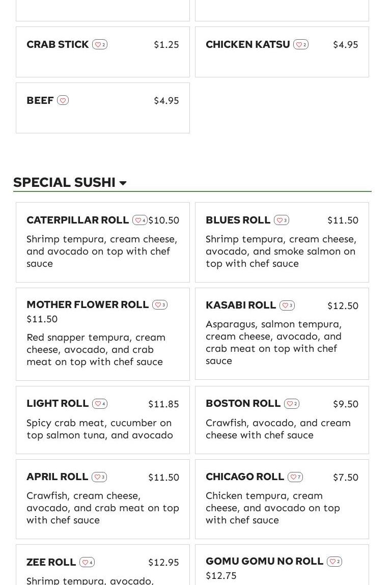This screenshot has width=392, height=585.
Task: Like the Chicken Katsu item
Action: tap(300, 45)
